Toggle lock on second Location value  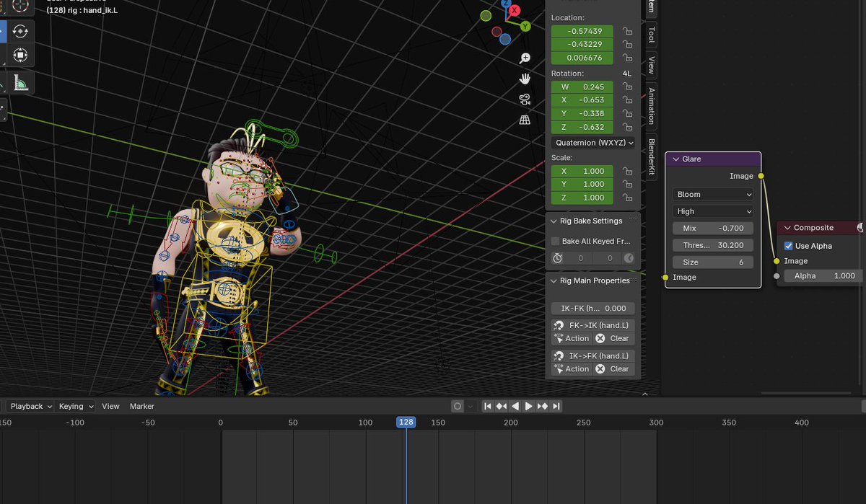click(628, 44)
